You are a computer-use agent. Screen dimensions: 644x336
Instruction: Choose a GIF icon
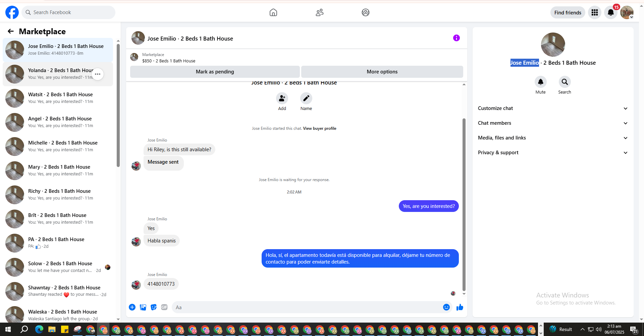[164, 307]
